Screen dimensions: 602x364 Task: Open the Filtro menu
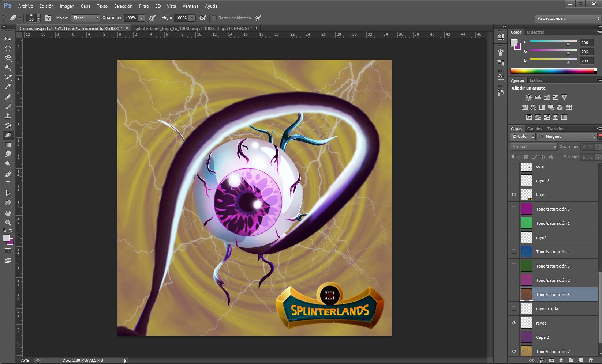pyautogui.click(x=144, y=6)
